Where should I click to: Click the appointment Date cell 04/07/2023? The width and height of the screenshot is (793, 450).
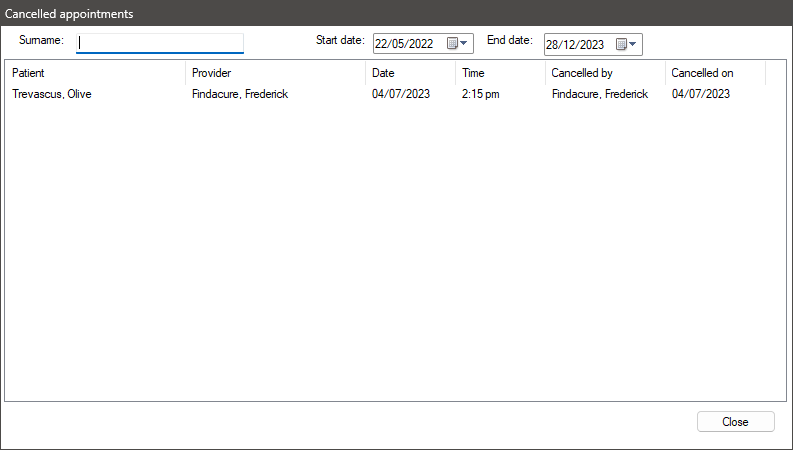tap(401, 94)
